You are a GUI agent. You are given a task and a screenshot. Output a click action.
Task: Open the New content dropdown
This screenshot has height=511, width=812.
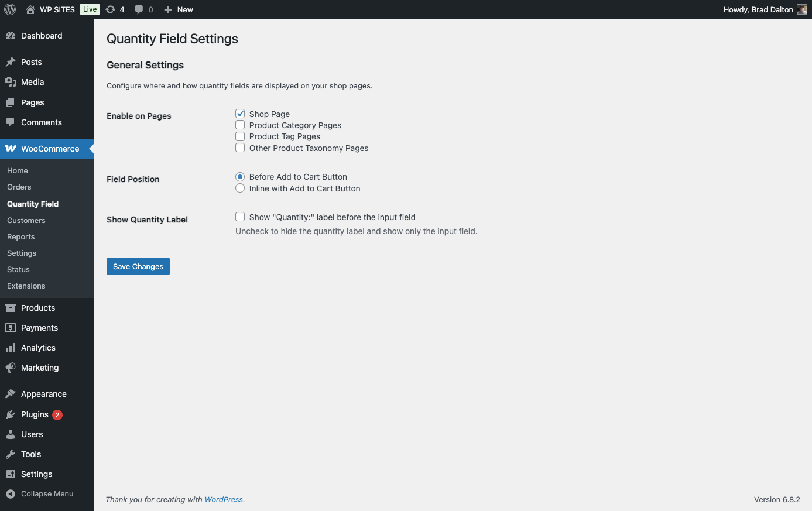coord(179,9)
